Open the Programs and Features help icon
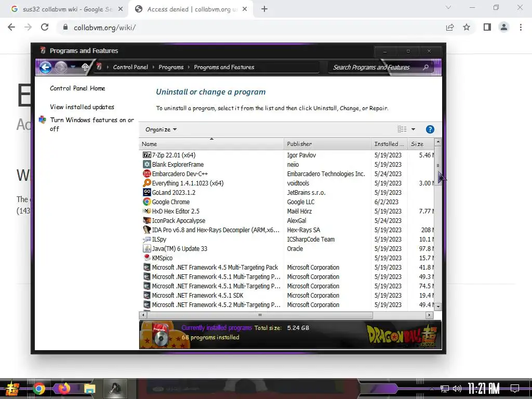Screen dimensions: 532x399 (430, 129)
